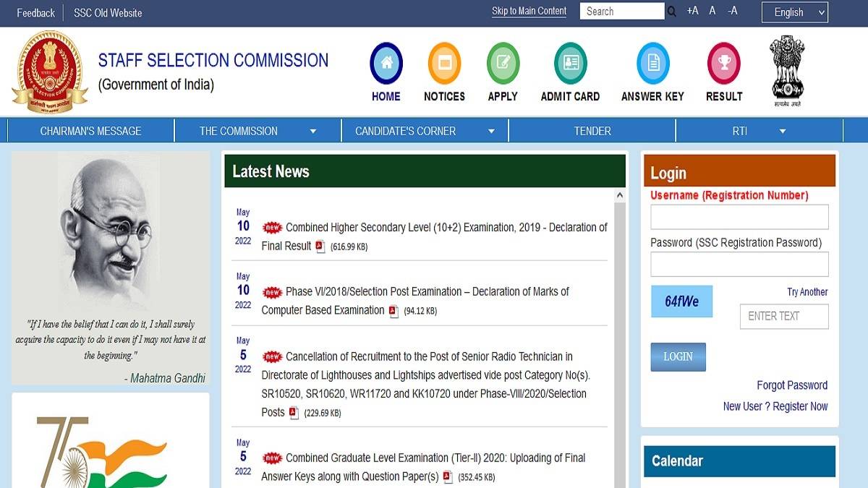Click the SSC logo emblem
This screenshot has width=868, height=488.
tap(49, 72)
